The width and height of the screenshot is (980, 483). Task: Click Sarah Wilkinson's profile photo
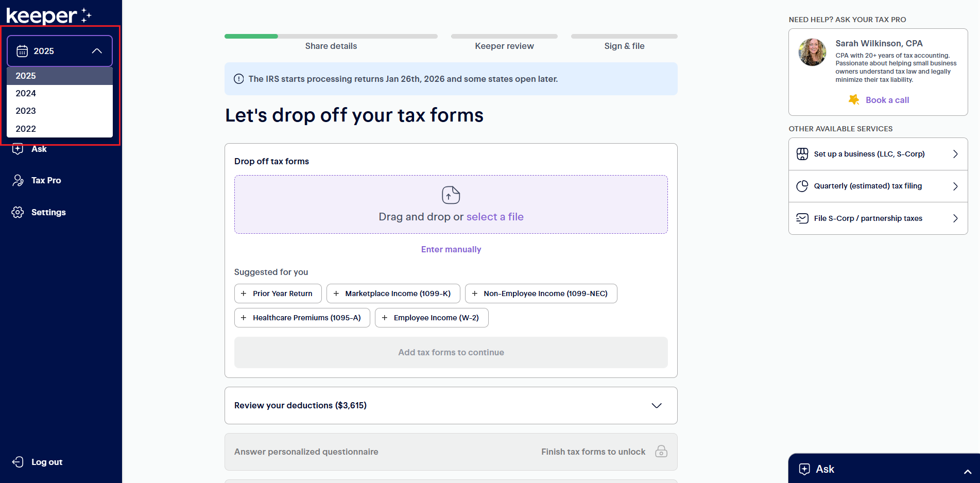(812, 52)
